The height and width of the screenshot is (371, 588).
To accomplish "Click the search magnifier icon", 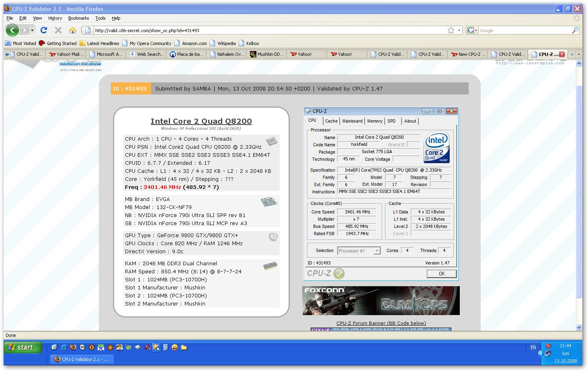I will (x=575, y=30).
